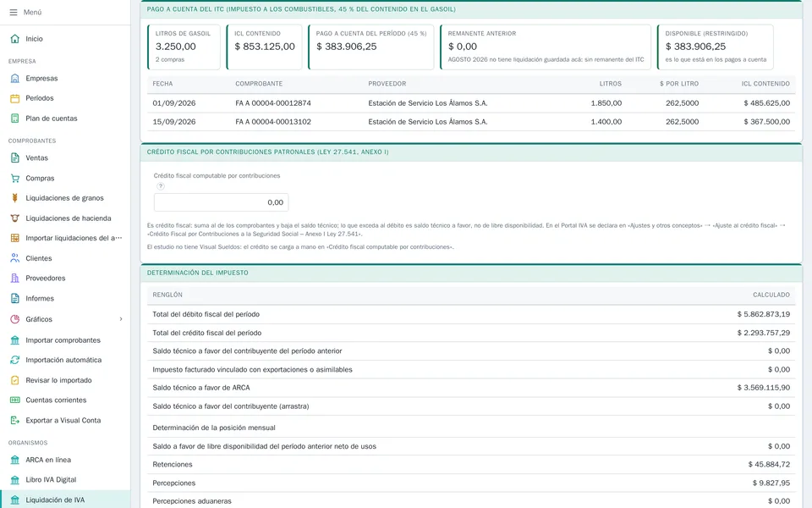The width and height of the screenshot is (812, 508).
Task: Open Liquidaciones de hacienda cow icon
Action: [15, 218]
